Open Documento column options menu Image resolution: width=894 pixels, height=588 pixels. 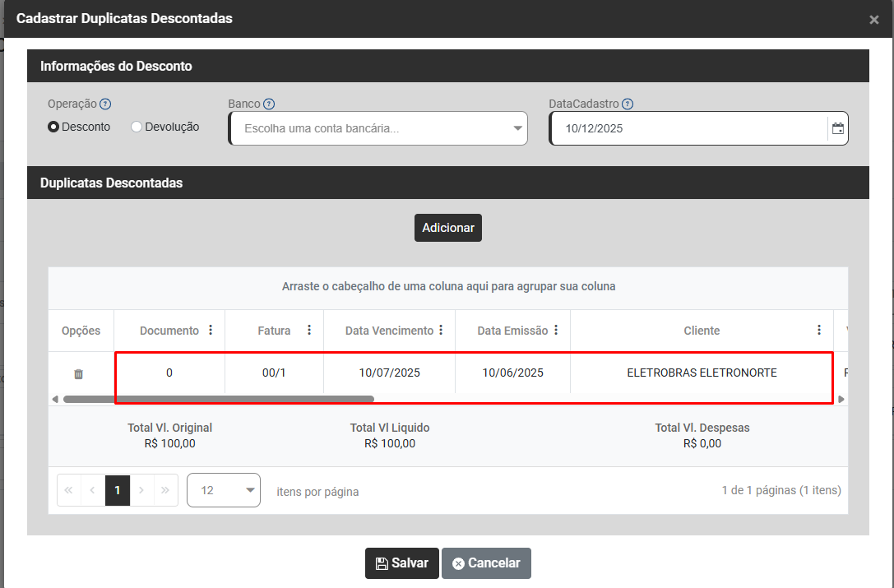[211, 331]
